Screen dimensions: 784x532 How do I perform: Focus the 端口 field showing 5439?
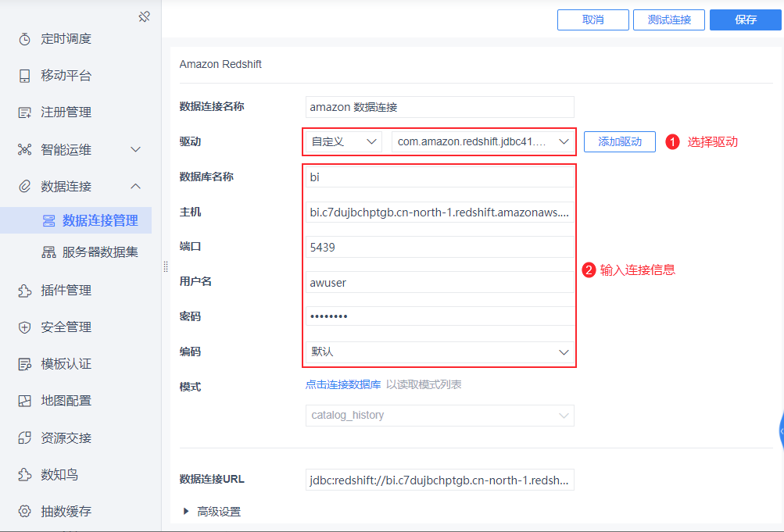click(x=440, y=248)
